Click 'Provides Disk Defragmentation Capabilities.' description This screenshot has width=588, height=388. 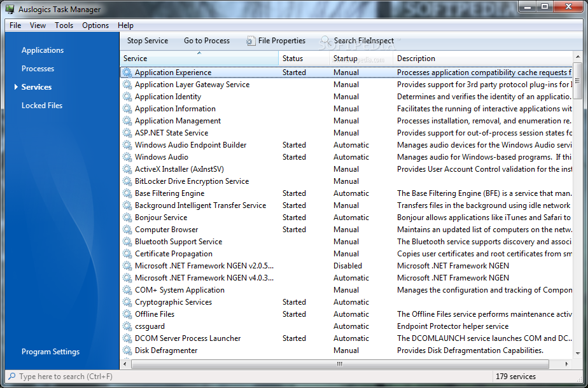point(470,350)
